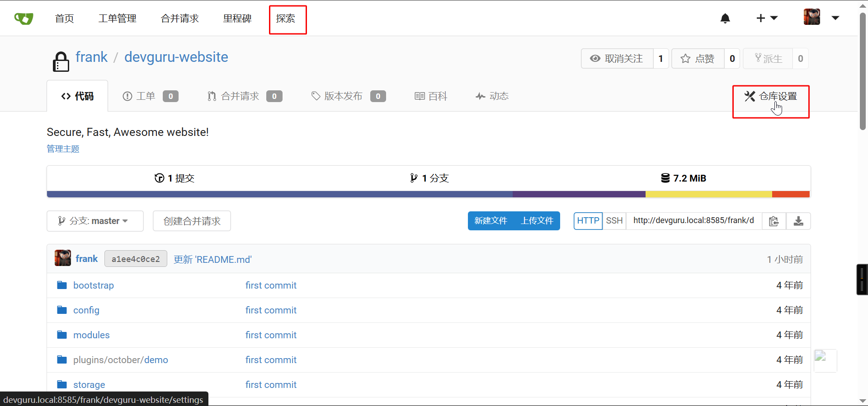This screenshot has height=406, width=868.
Task: Click the clone URL input field
Action: 693,221
